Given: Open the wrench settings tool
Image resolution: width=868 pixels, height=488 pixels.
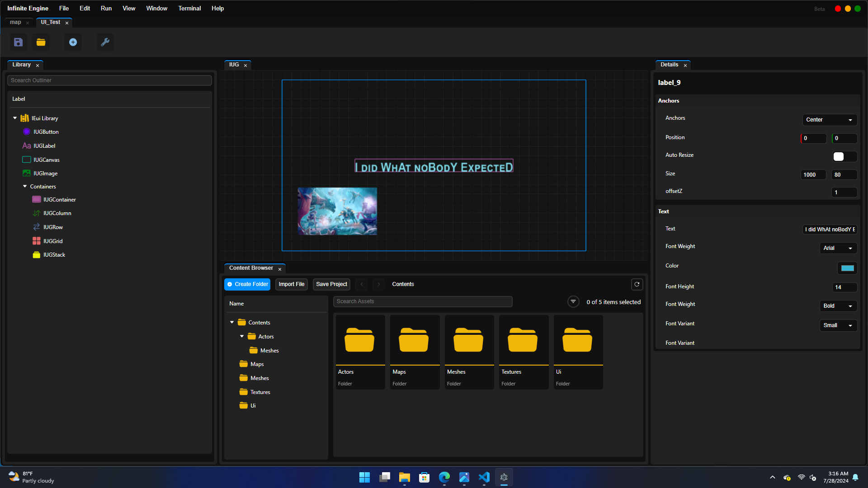Looking at the screenshot, I should (x=105, y=42).
